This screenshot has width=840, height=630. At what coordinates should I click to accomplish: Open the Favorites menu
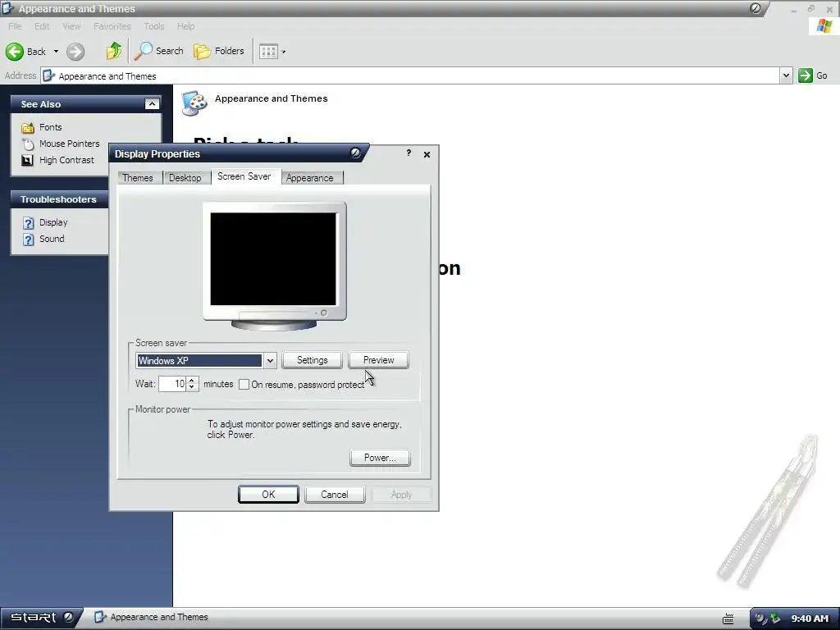click(x=112, y=26)
